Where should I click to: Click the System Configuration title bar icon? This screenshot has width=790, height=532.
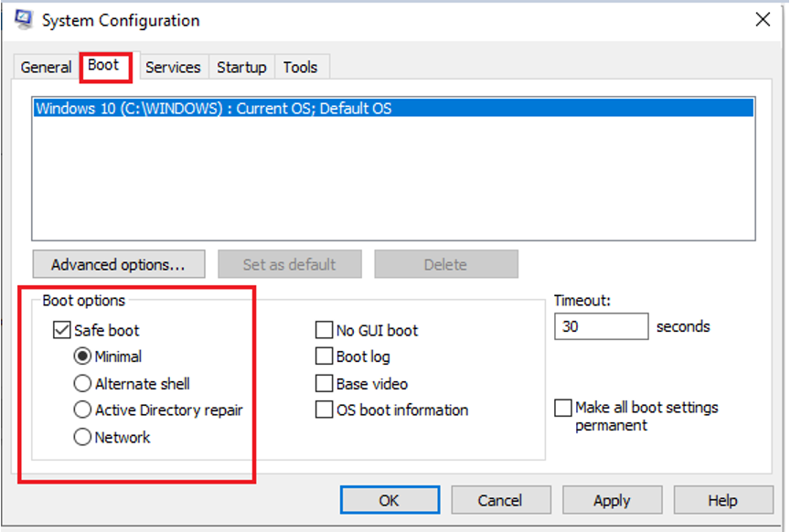click(23, 19)
